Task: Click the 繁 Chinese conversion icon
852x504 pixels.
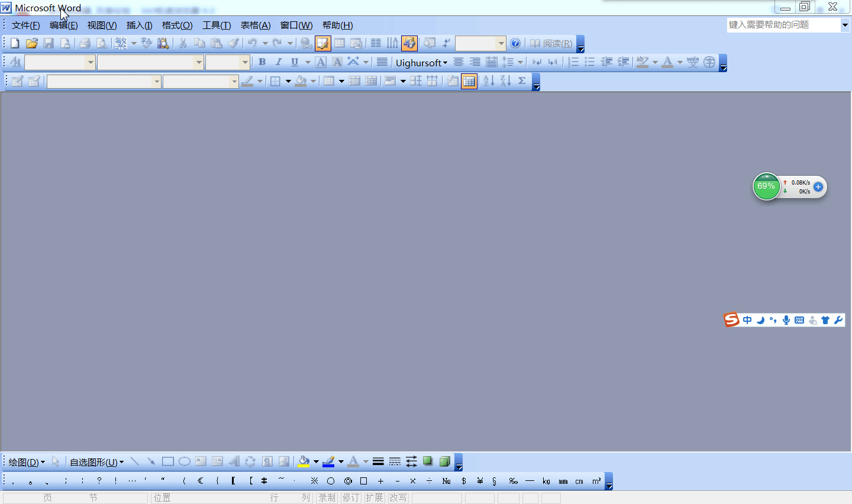Action: [x=121, y=43]
